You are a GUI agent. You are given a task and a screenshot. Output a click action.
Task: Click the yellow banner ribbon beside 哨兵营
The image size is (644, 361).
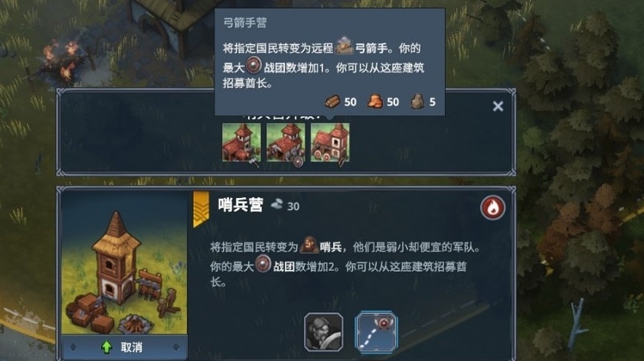[x=201, y=209]
